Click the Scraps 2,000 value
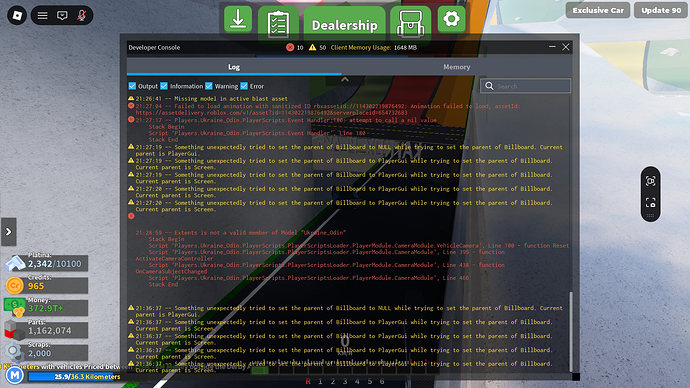690x388 pixels. pyautogui.click(x=40, y=353)
